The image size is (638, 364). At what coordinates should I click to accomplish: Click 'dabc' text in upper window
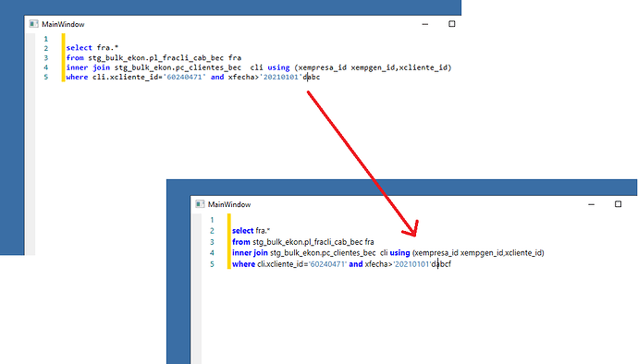point(312,77)
